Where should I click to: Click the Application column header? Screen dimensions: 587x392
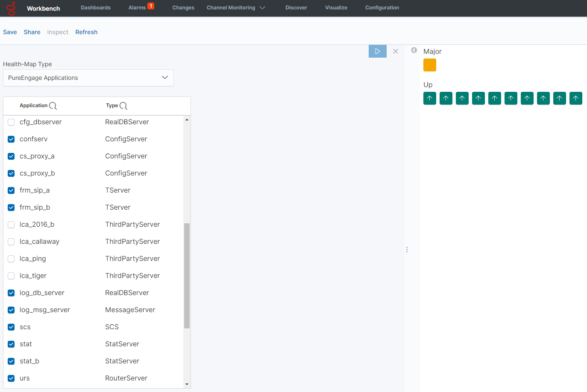click(x=33, y=105)
